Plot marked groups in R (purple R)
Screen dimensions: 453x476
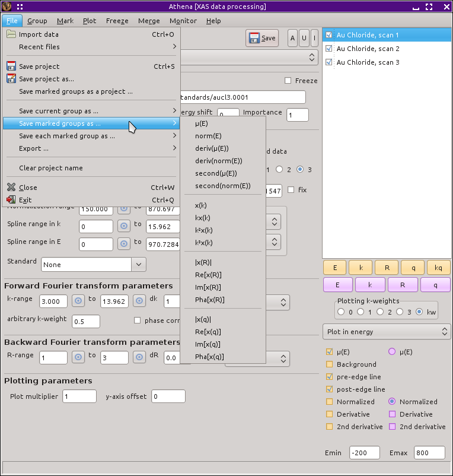403,285
